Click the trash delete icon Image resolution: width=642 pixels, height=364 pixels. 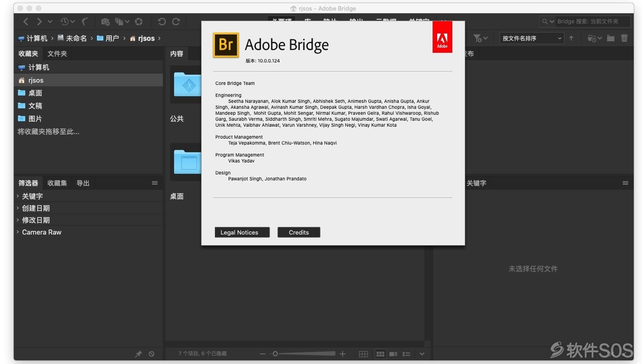pos(624,38)
